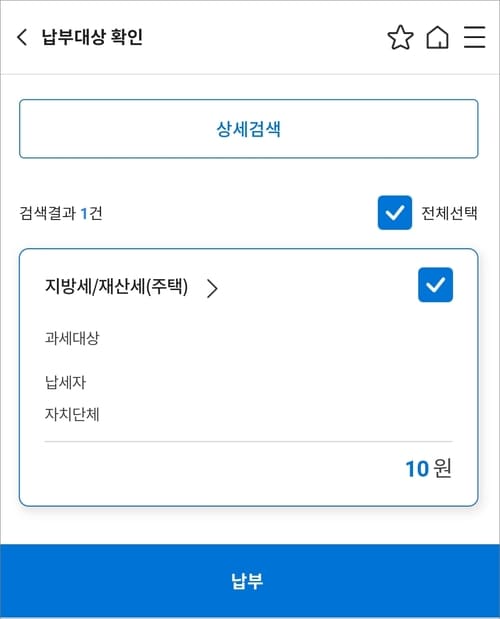Open the home screen via house icon
Screen dimensions: 500x619
437,38
